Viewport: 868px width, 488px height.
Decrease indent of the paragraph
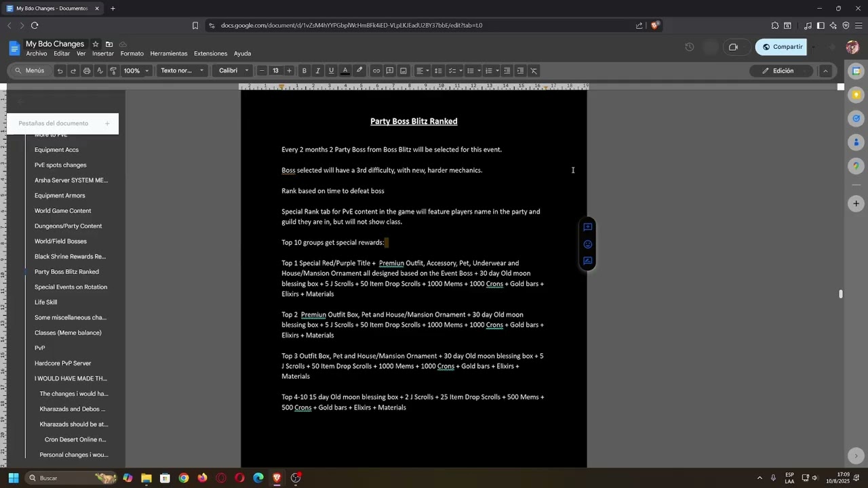pyautogui.click(x=507, y=70)
